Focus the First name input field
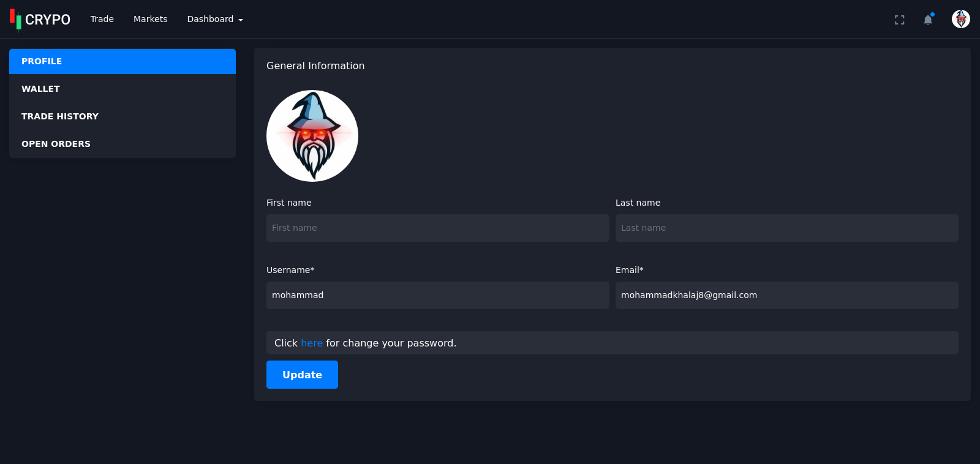980x464 pixels. pos(437,228)
